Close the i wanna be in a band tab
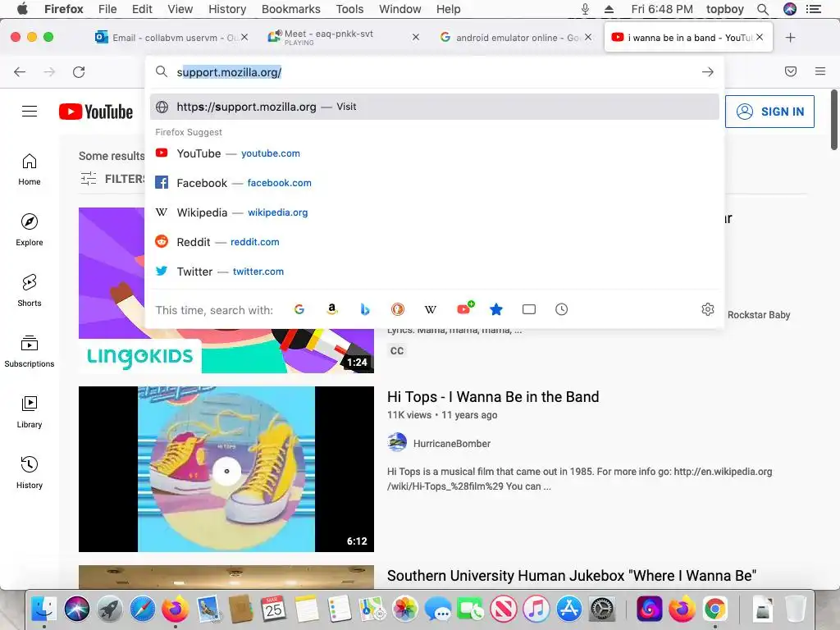Screen dimensions: 840x630 [760, 37]
